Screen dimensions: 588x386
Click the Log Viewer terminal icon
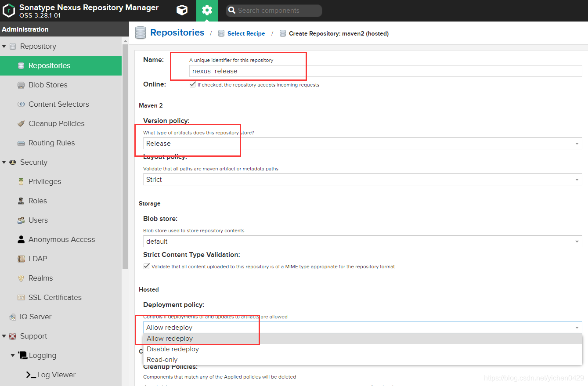coord(31,375)
